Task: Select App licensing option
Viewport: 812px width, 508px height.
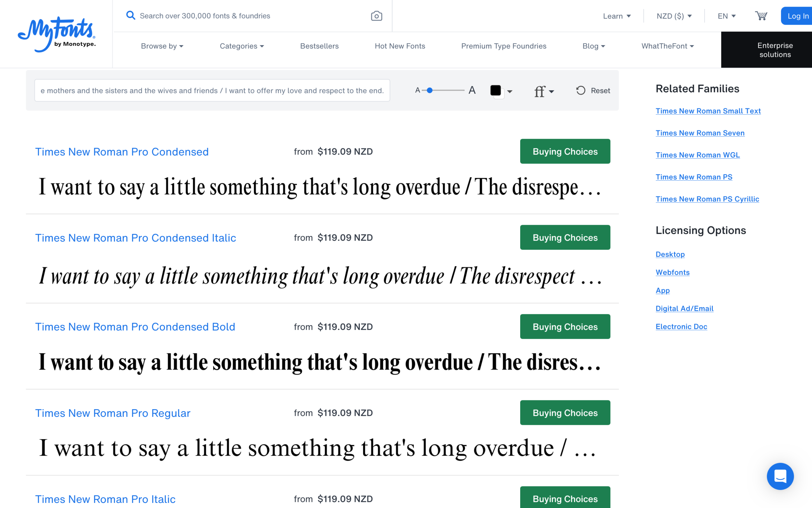Action: pos(663,290)
